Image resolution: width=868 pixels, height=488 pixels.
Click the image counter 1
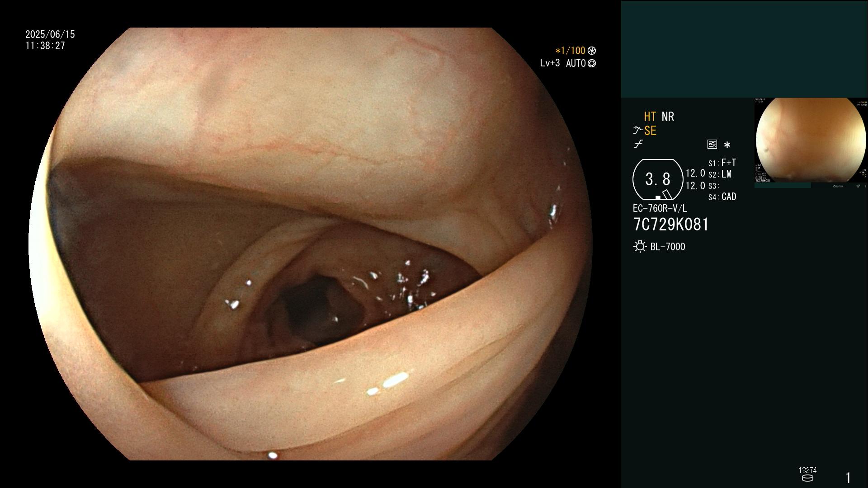(x=848, y=478)
